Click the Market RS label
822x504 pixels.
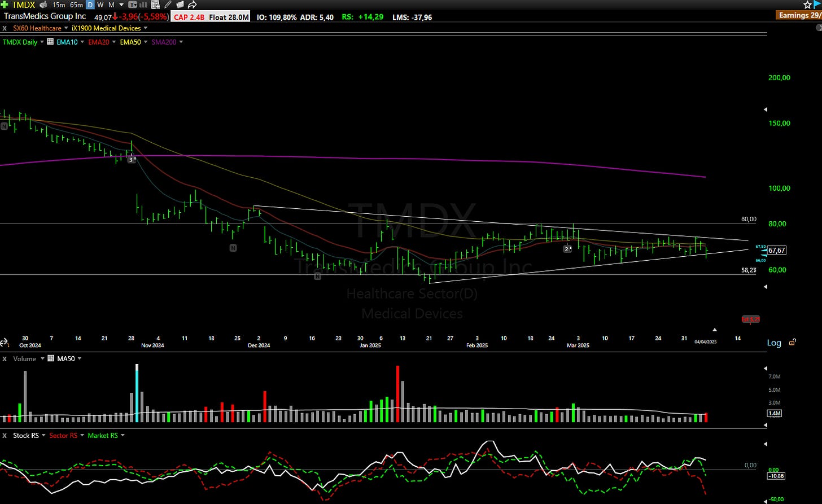point(103,436)
